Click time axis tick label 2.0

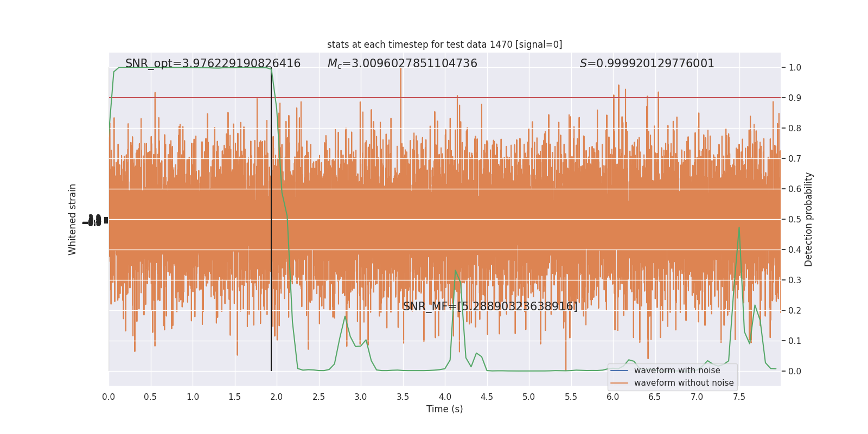[x=277, y=397]
